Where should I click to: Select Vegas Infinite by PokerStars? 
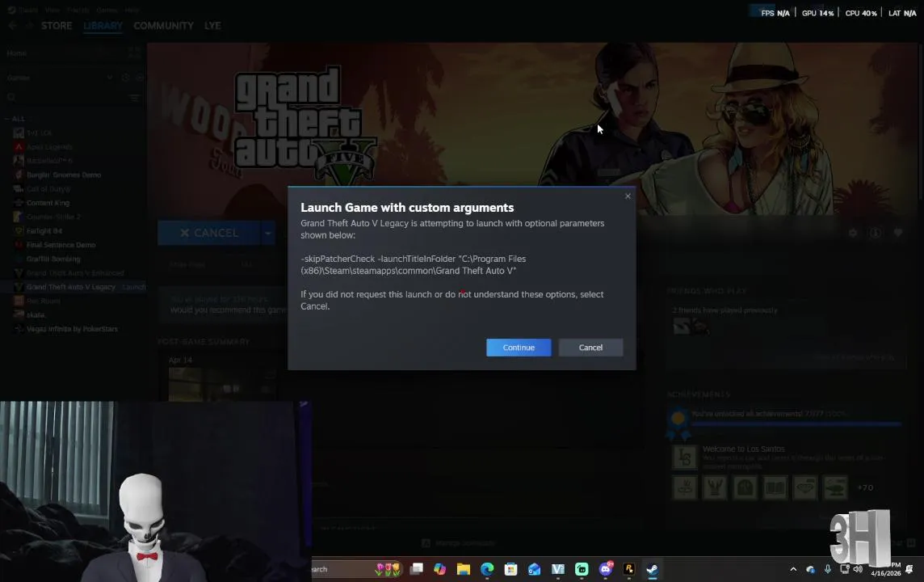click(72, 329)
